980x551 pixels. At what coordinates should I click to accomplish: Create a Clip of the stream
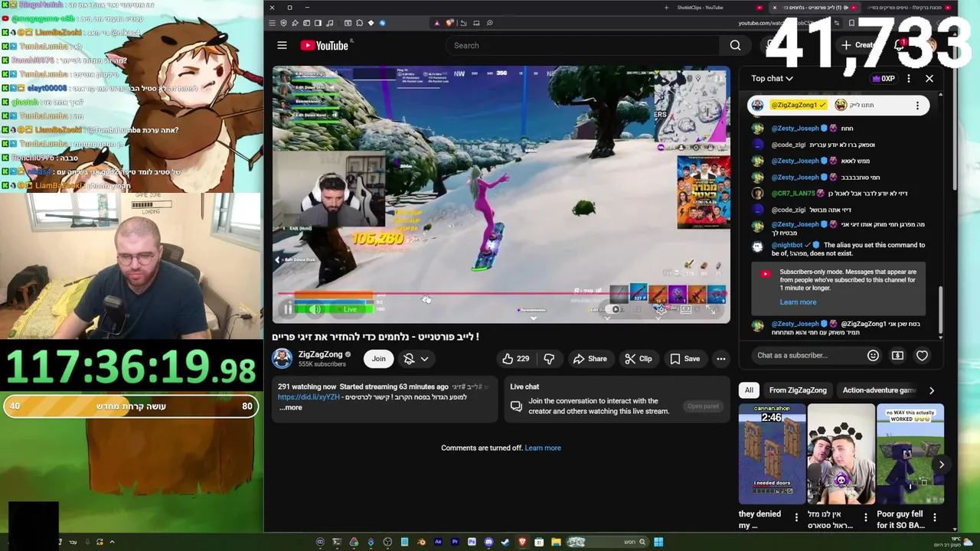[638, 358]
